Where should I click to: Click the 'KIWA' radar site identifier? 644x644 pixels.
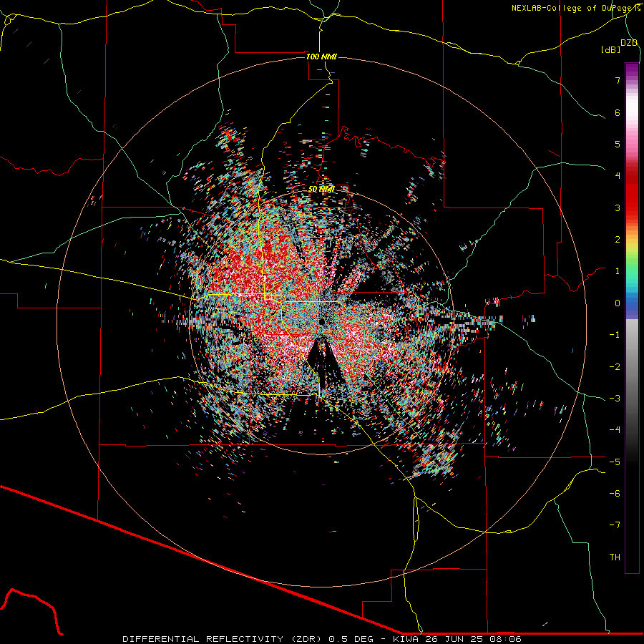[406, 639]
